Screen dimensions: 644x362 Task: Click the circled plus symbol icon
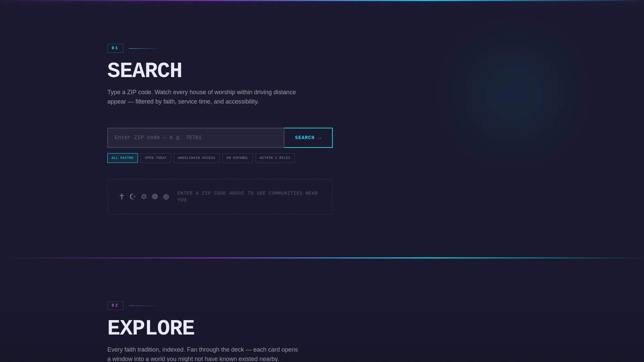pos(166,197)
